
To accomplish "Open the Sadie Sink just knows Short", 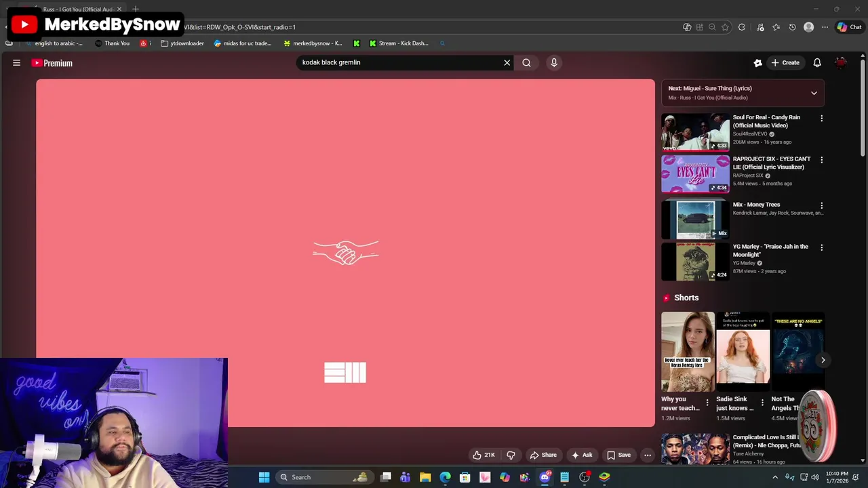I will [743, 352].
